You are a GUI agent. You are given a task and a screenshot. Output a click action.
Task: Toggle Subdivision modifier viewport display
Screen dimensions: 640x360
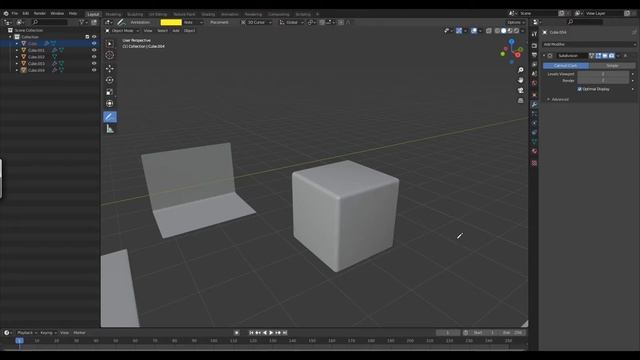click(605, 56)
